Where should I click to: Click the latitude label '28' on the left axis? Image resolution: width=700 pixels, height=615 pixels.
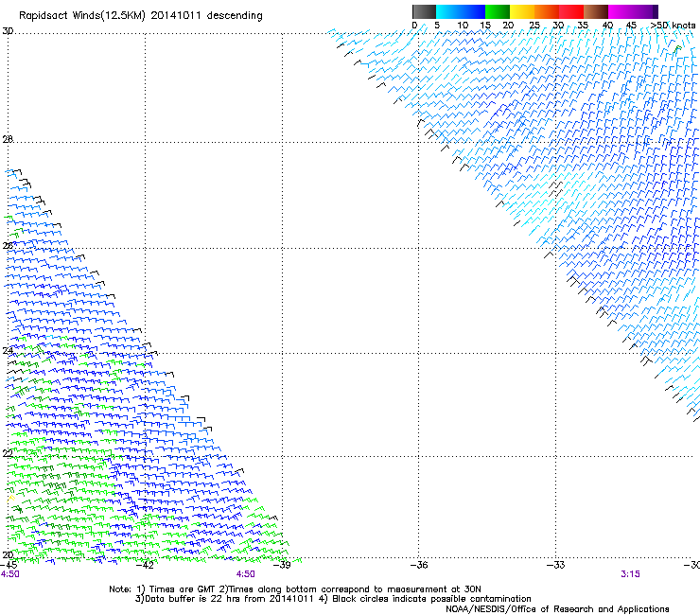[8, 139]
